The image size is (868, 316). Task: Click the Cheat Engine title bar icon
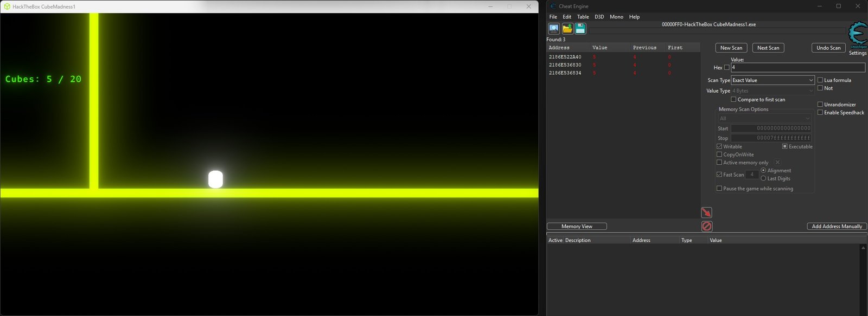(x=553, y=6)
